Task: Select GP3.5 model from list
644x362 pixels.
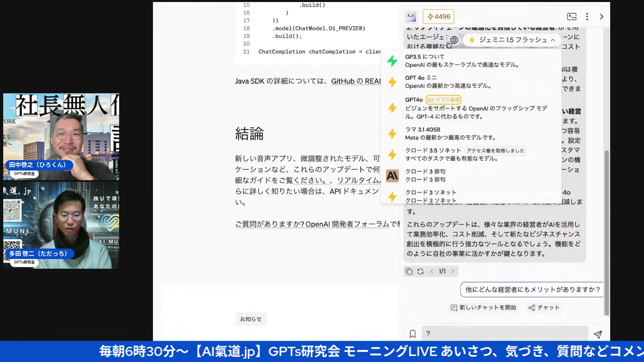Action: click(x=471, y=61)
